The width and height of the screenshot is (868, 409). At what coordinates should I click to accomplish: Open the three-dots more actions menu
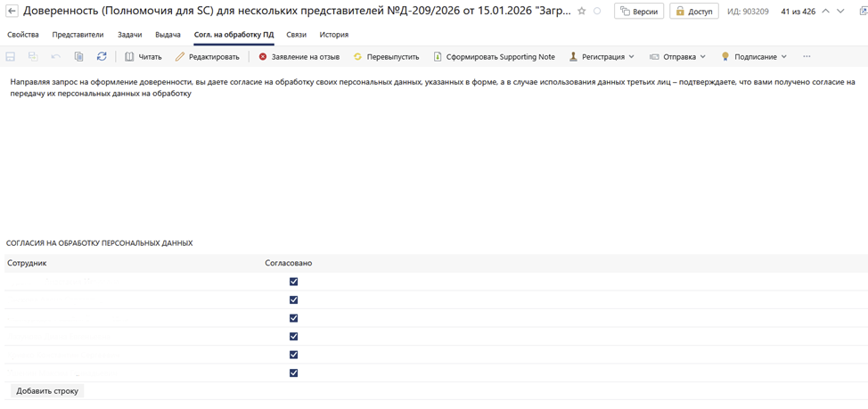click(x=807, y=57)
